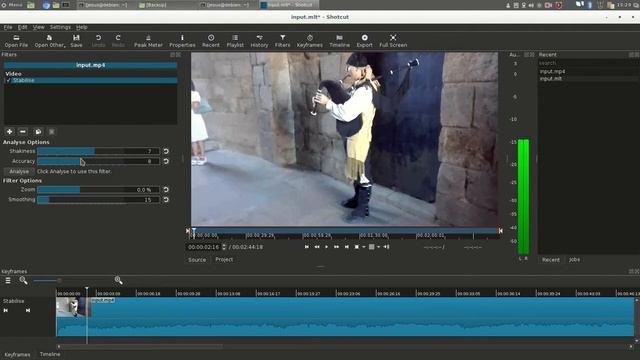Viewport: 640px width, 360px height.
Task: Open the View menu
Action: (38, 27)
